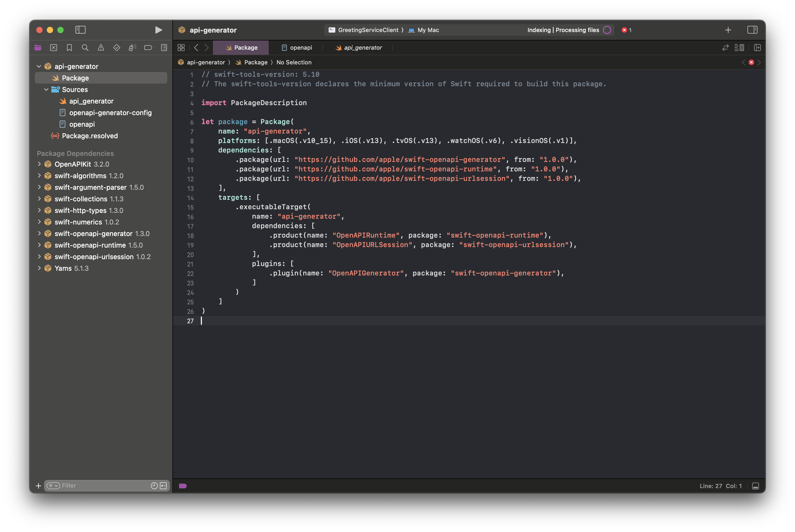This screenshot has height=532, width=795.
Task: Toggle the bottom debug area
Action: click(x=756, y=486)
